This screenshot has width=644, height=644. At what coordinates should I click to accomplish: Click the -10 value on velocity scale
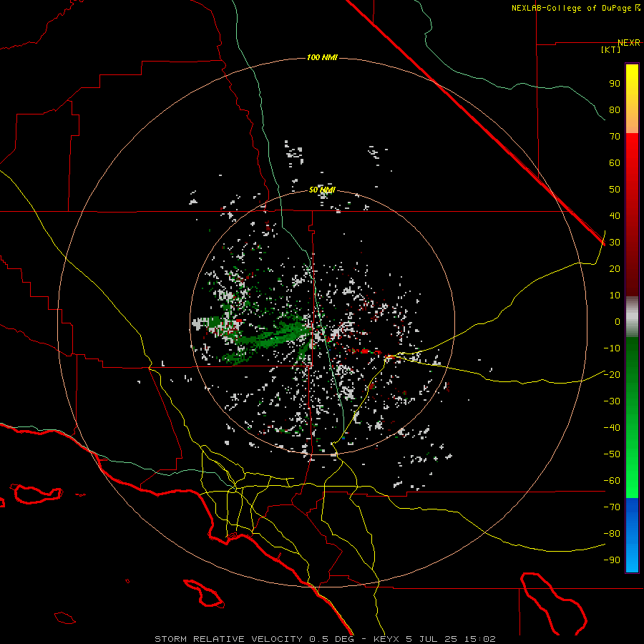point(612,348)
